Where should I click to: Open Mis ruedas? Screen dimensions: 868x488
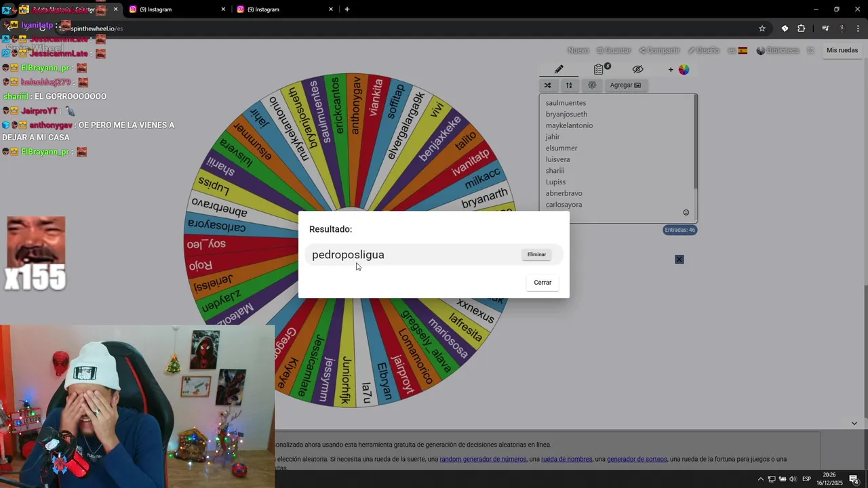[x=842, y=50]
